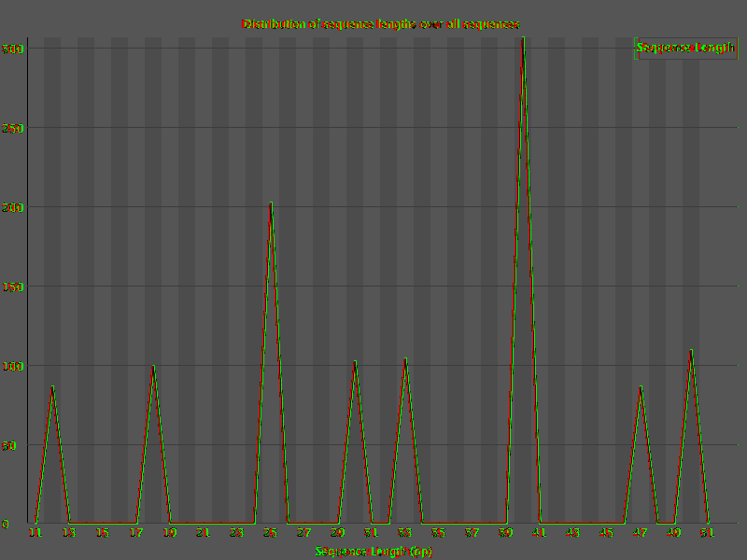The width and height of the screenshot is (747, 560).
Task: Click the x-axis tick label "39"
Action: coord(505,532)
